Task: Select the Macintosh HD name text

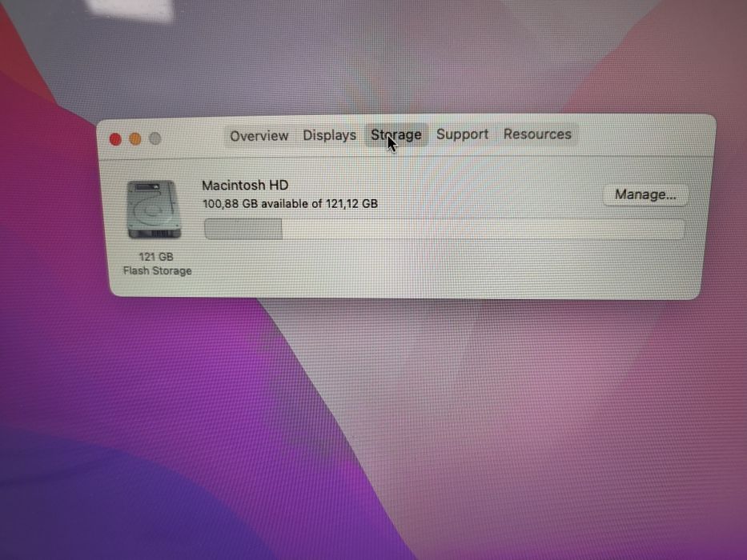Action: [x=245, y=186]
